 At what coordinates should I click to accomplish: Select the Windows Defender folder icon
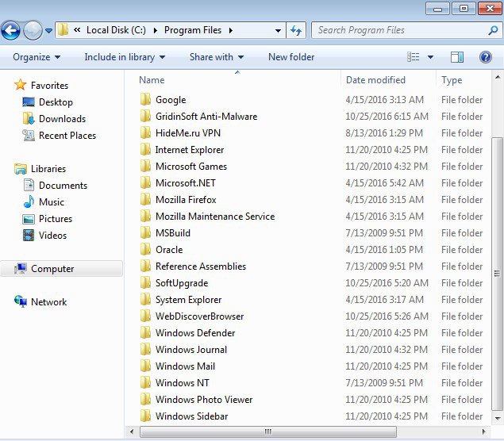(145, 333)
